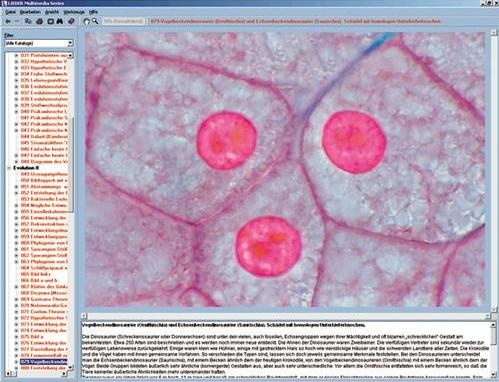This screenshot has width=499, height=382.
Task: Click the tree list scroll-up arrow
Action: point(71,55)
